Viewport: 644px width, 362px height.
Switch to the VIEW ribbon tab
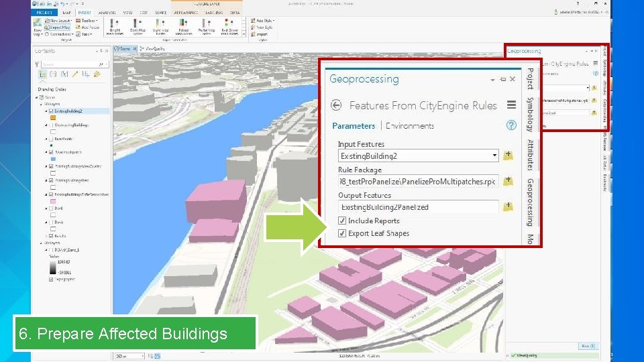point(127,13)
